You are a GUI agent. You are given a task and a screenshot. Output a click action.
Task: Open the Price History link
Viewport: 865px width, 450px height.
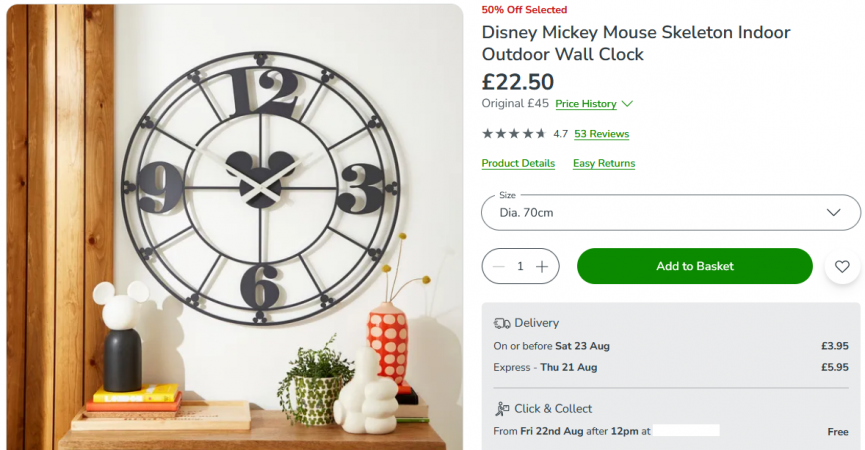(x=586, y=104)
